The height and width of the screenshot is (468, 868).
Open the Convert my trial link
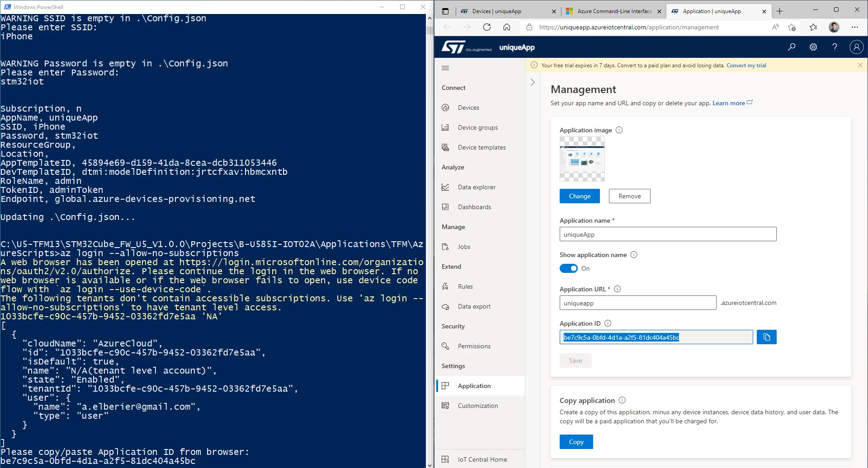tap(746, 66)
